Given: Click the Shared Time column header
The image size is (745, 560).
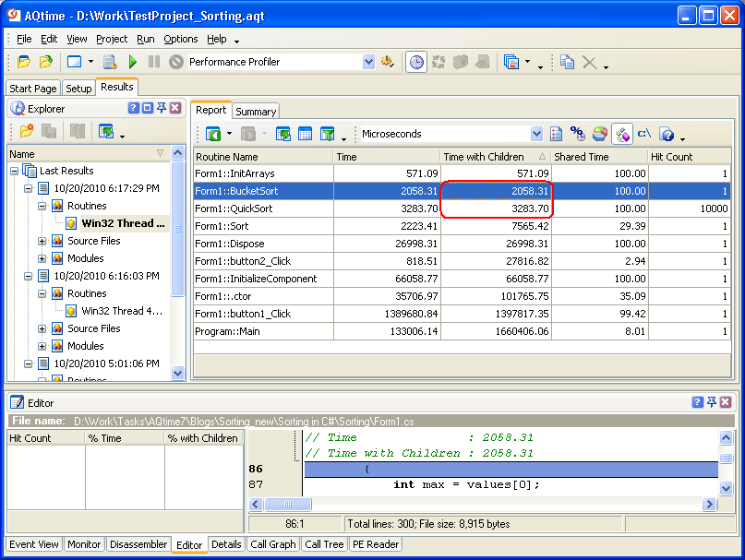Looking at the screenshot, I should 599,157.
